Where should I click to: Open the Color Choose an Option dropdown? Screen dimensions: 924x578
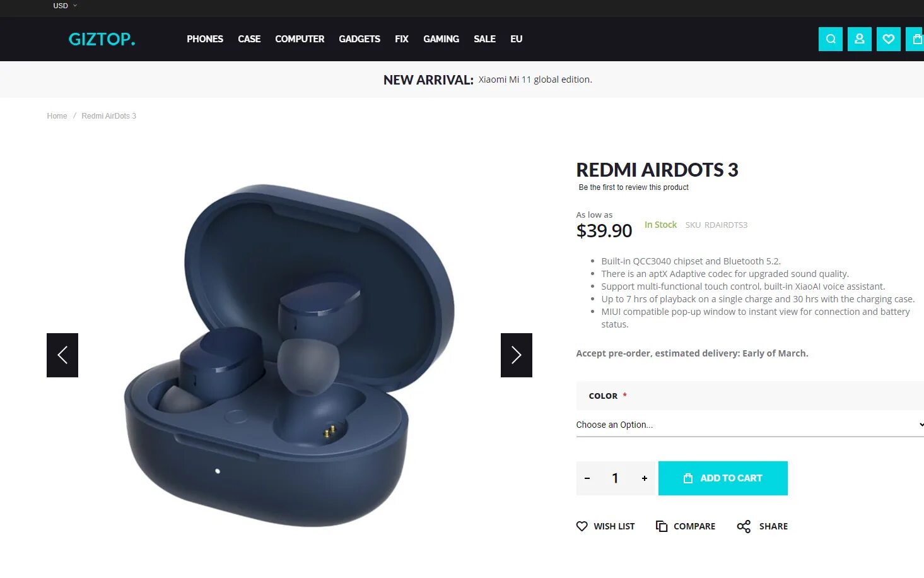[x=750, y=425]
